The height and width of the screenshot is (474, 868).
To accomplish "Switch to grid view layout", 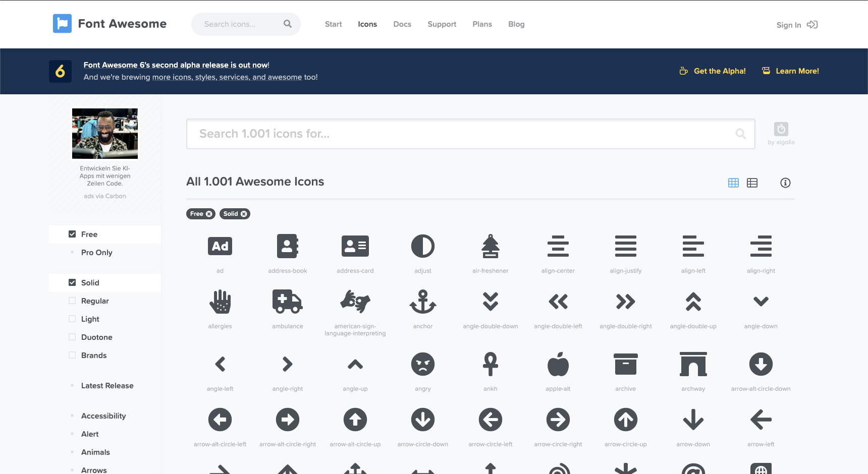I will (x=733, y=183).
